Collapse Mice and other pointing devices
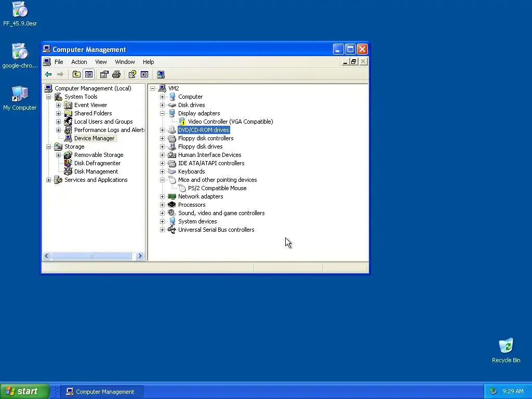532x399 pixels. tap(162, 180)
